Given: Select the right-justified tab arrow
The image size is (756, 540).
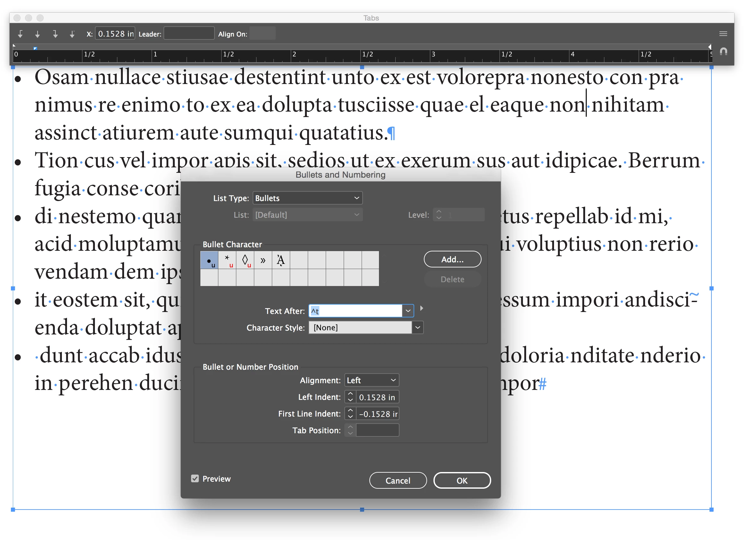Looking at the screenshot, I should pos(55,34).
